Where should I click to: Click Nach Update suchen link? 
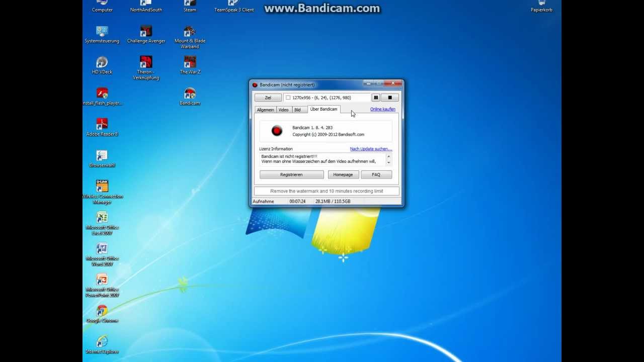click(371, 149)
